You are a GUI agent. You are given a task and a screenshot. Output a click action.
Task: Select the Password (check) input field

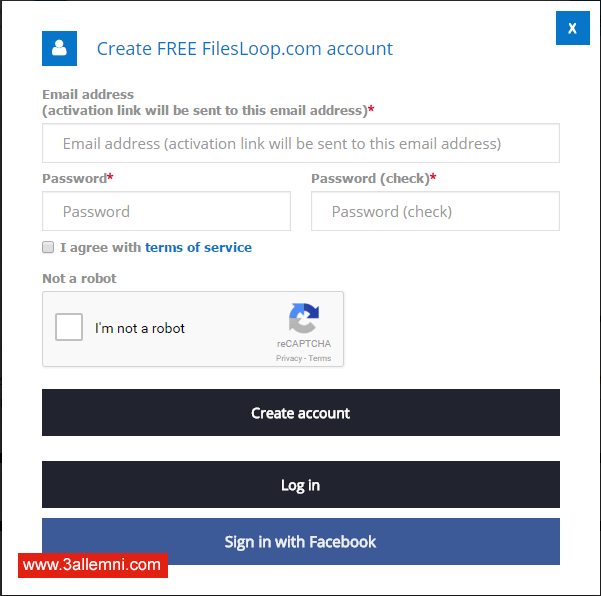tap(435, 211)
